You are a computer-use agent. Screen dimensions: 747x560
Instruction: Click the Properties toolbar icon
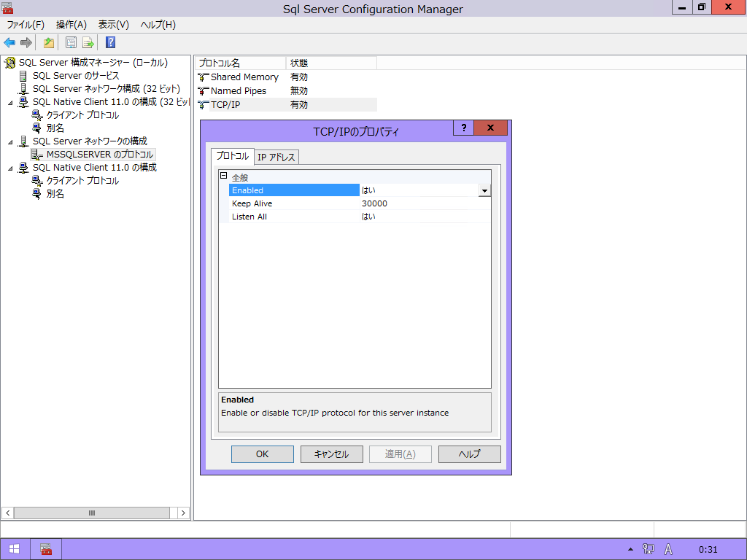(x=71, y=42)
